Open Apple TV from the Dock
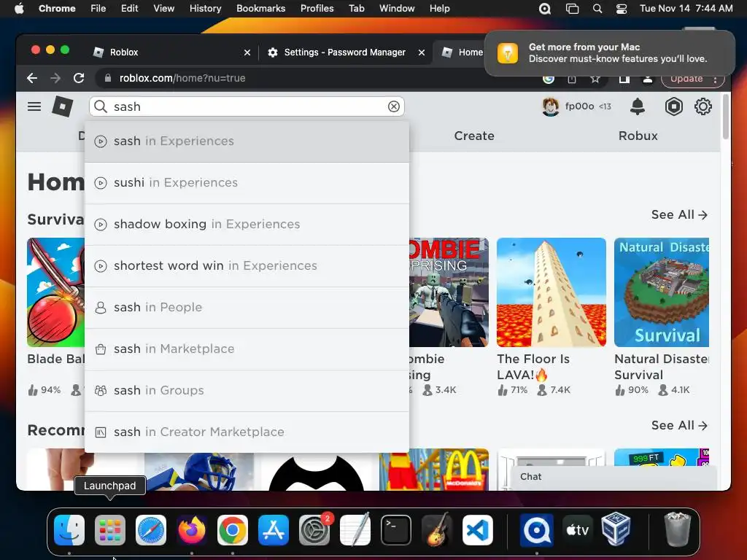This screenshot has height=560, width=747. 578,530
